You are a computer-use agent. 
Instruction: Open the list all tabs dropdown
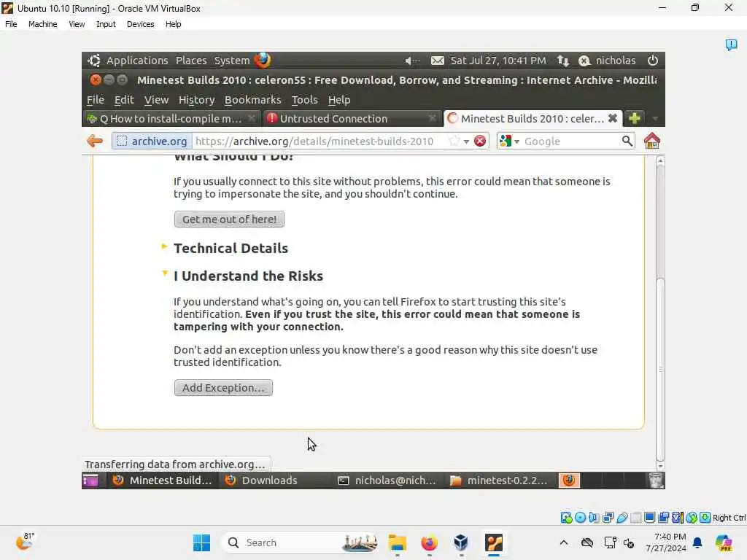pos(655,118)
